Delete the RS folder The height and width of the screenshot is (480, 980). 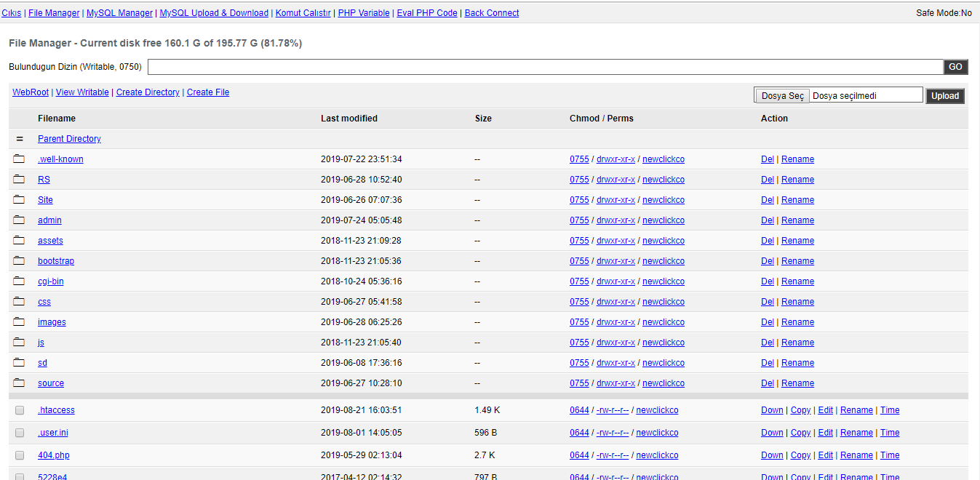coord(768,180)
